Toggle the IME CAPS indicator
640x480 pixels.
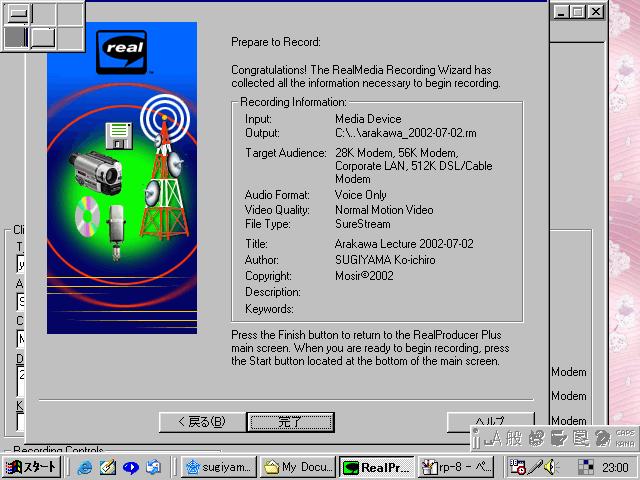tap(624, 433)
